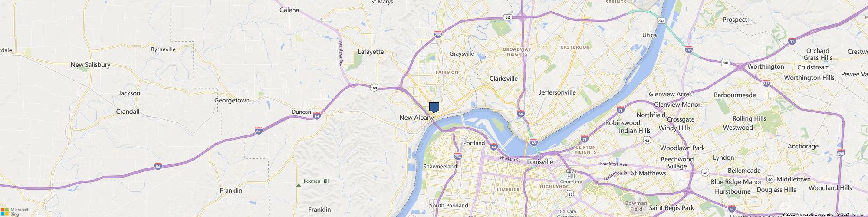Screen dimensions: 868x217
Task: Select the Jeffersonville city label
Action: point(557,92)
